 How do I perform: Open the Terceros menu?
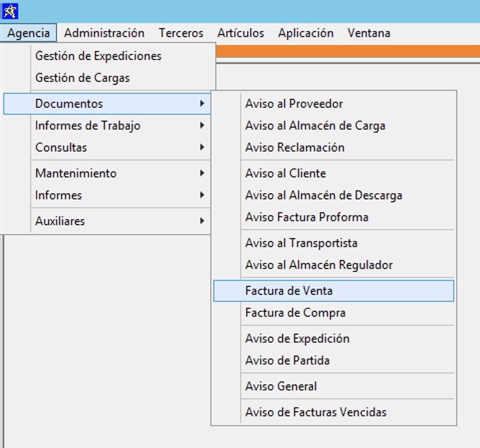click(x=181, y=33)
